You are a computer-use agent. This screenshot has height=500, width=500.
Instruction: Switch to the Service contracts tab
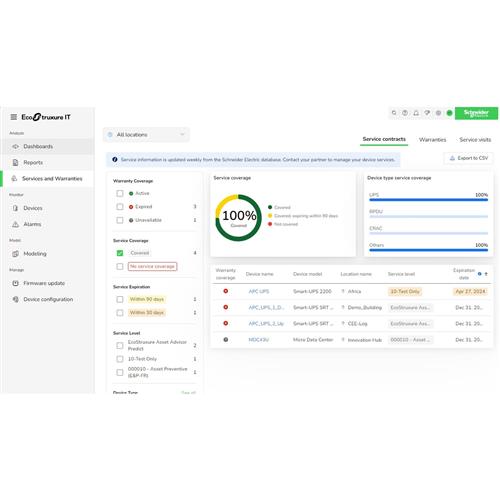[x=384, y=139]
